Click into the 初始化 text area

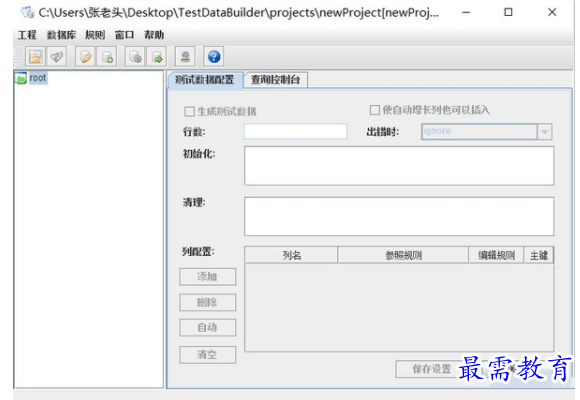coord(399,166)
